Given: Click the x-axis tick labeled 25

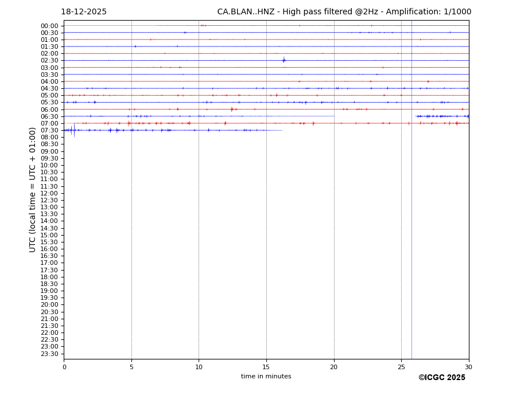Looking at the screenshot, I should (401, 367).
